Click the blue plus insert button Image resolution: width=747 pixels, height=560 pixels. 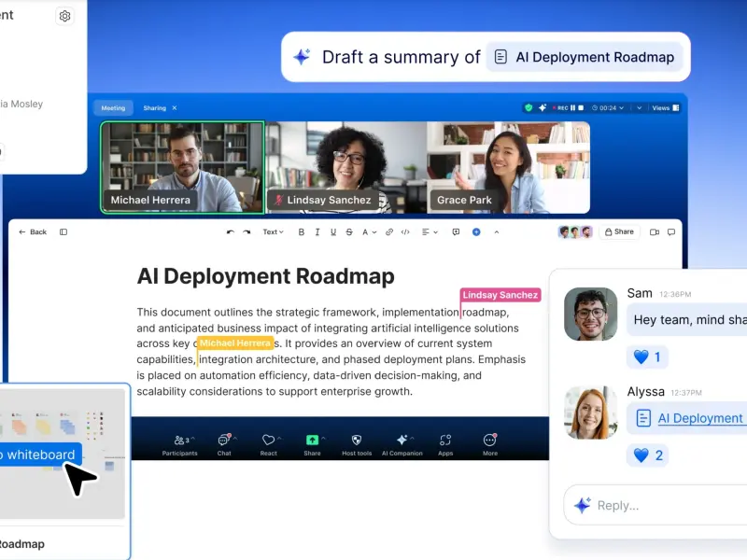point(476,231)
